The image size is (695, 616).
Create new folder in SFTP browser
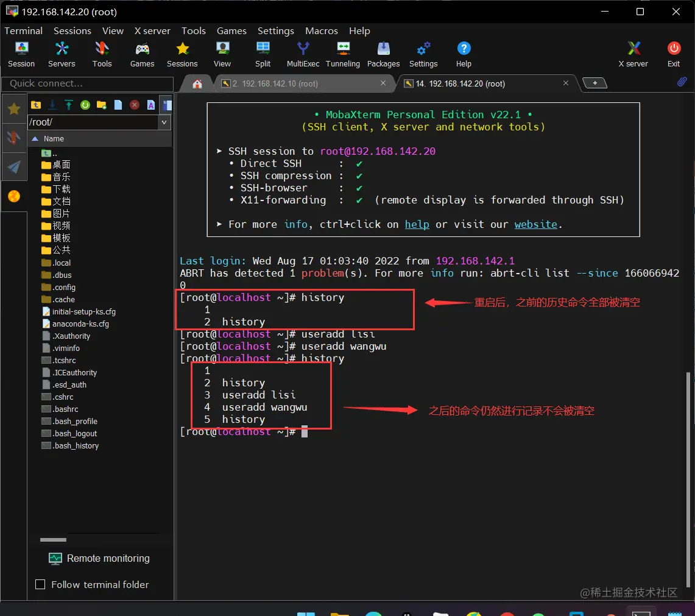click(x=102, y=105)
